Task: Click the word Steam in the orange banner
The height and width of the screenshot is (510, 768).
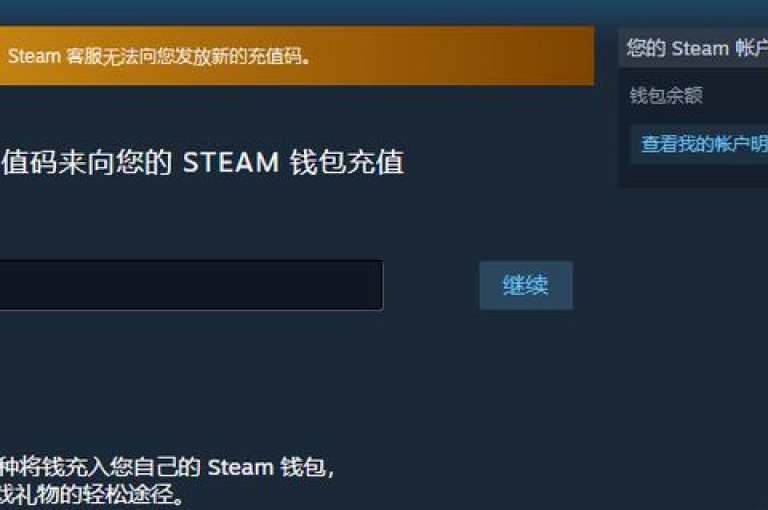Action: pyautogui.click(x=34, y=56)
